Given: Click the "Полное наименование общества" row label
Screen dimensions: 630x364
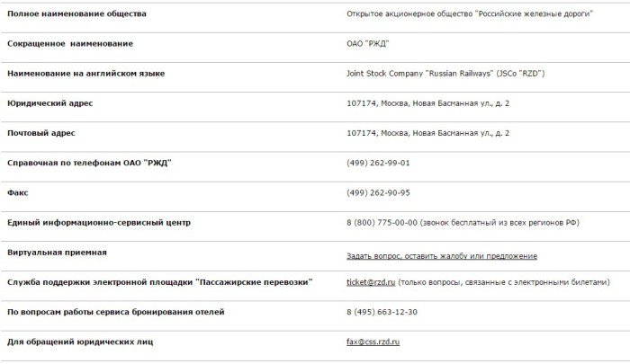Looking at the screenshot, I should 76,14.
